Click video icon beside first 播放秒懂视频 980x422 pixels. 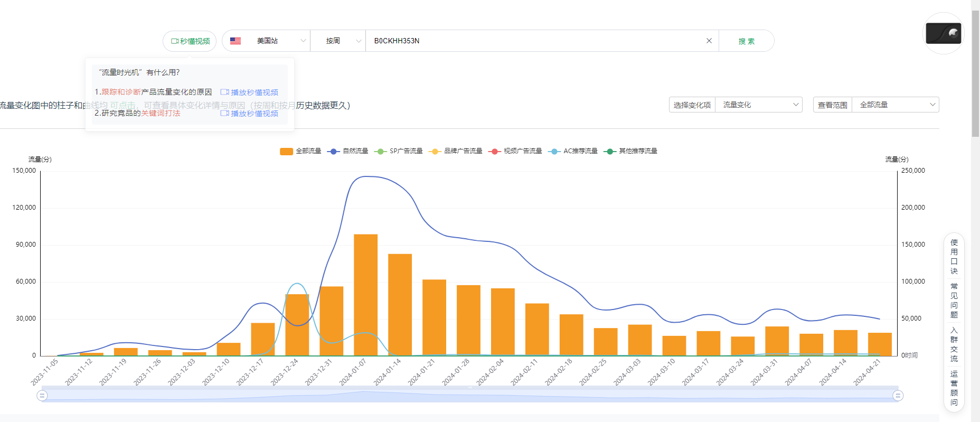click(224, 92)
